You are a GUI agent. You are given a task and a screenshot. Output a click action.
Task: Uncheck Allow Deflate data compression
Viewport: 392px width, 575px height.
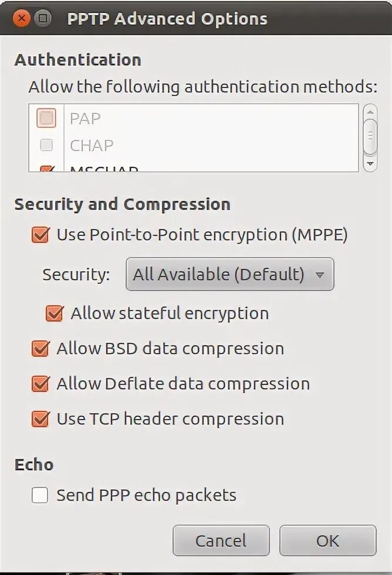pyautogui.click(x=40, y=384)
